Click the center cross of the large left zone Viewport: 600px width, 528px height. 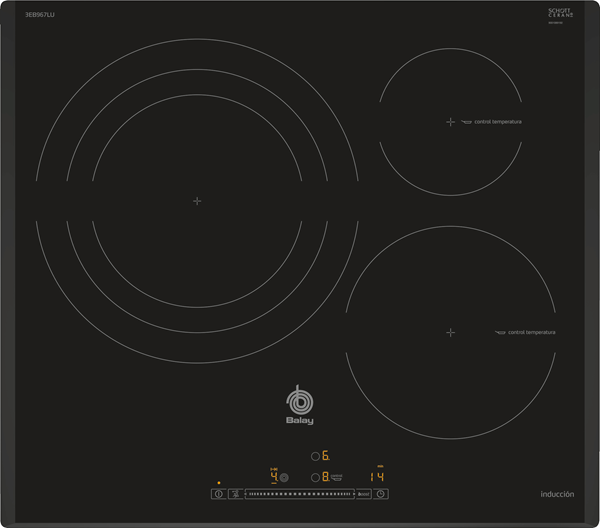click(x=197, y=201)
